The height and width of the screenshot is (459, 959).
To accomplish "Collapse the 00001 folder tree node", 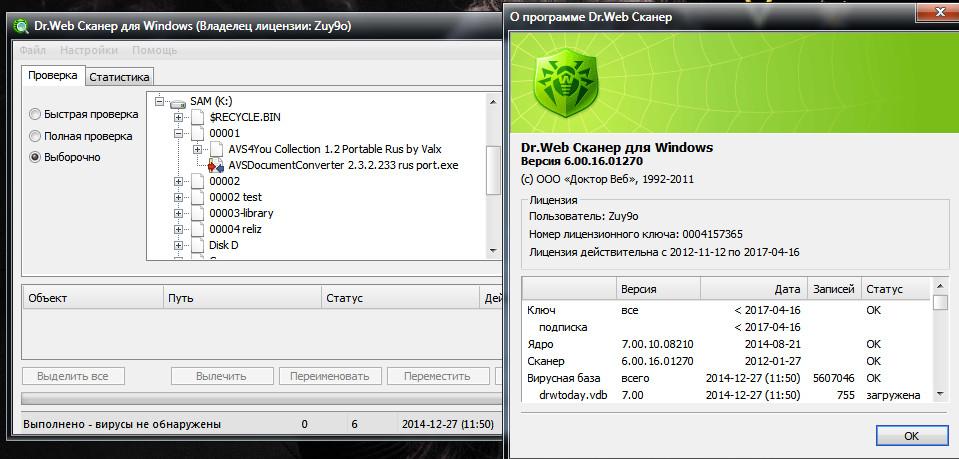I will pyautogui.click(x=178, y=133).
